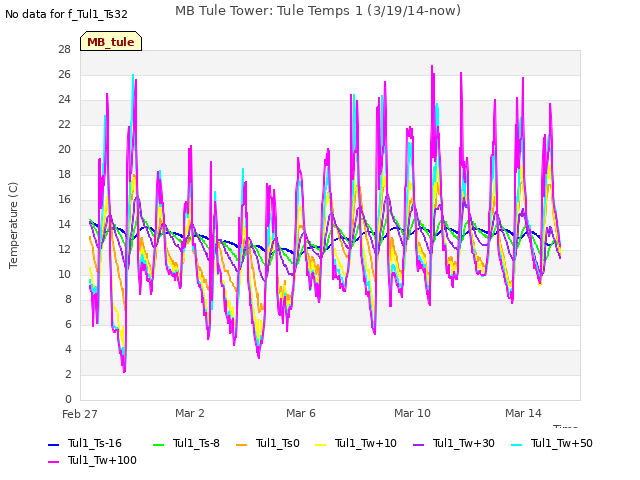Click the MB_tule label box

coord(111,41)
